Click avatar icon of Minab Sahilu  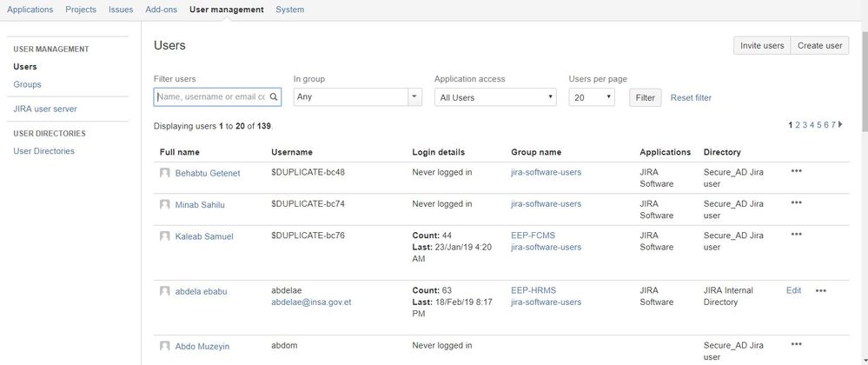point(164,204)
